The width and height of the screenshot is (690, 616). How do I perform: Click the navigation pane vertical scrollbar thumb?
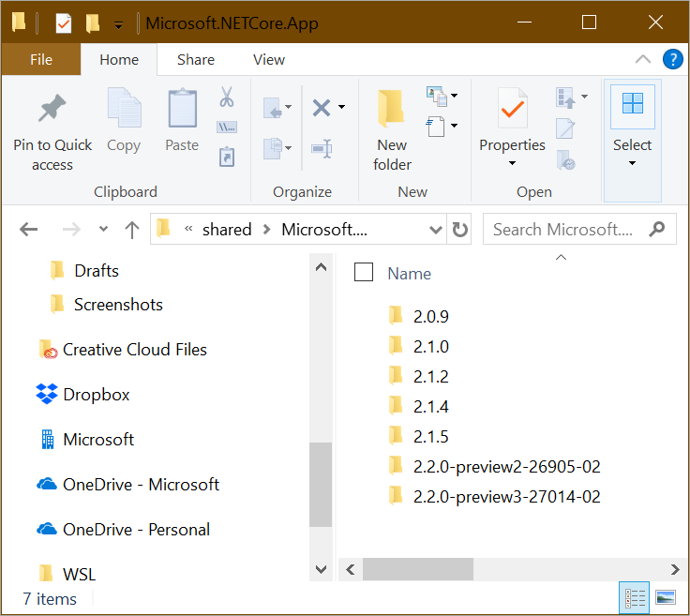pos(321,484)
